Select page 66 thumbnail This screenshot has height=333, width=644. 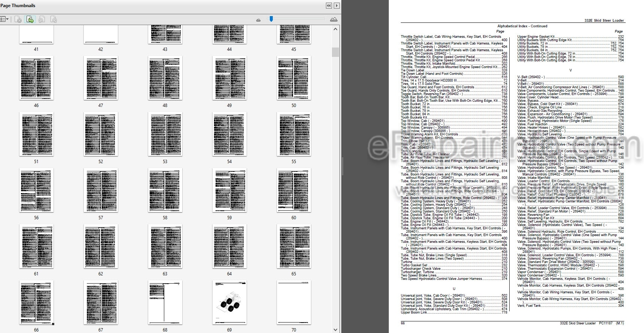[36, 302]
